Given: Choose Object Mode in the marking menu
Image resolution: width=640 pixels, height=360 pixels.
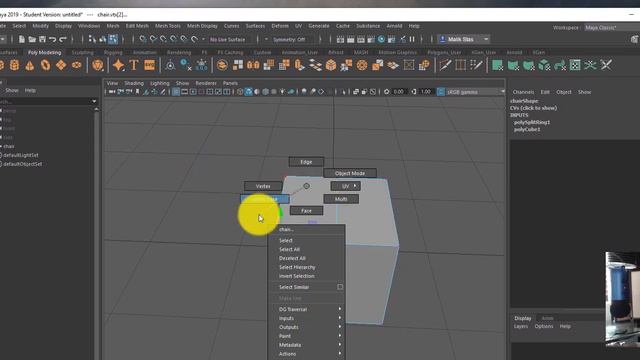Looking at the screenshot, I should (350, 173).
